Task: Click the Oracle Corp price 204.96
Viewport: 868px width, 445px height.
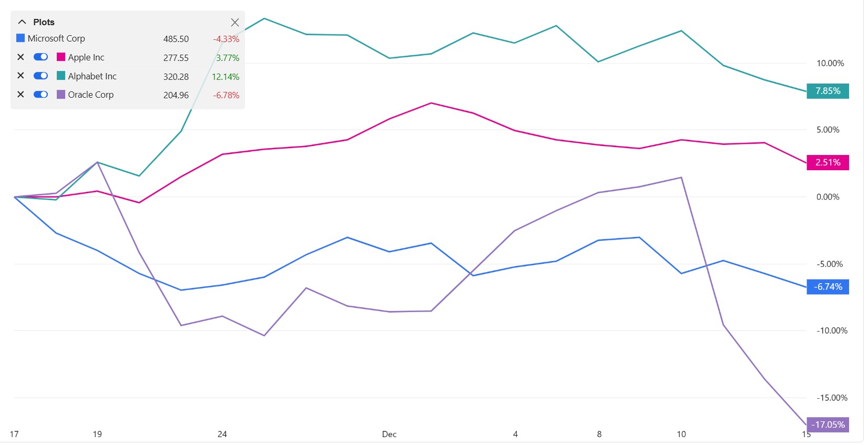Action: click(x=176, y=95)
